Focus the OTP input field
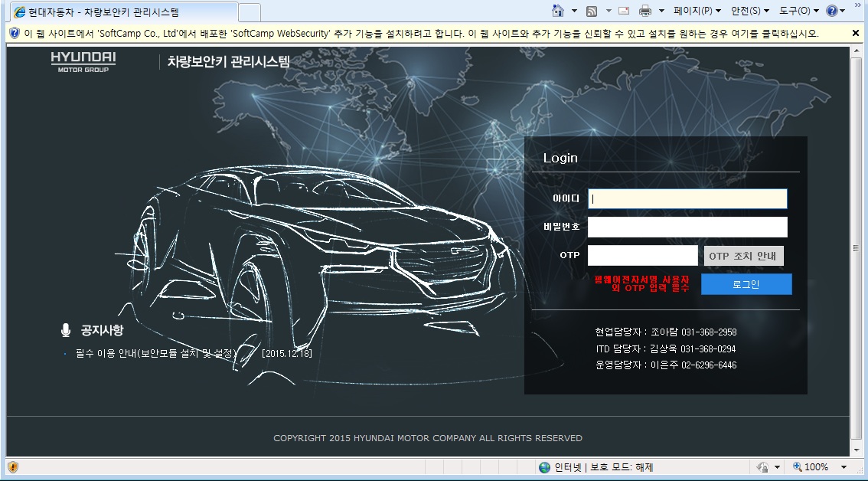 [x=642, y=256]
